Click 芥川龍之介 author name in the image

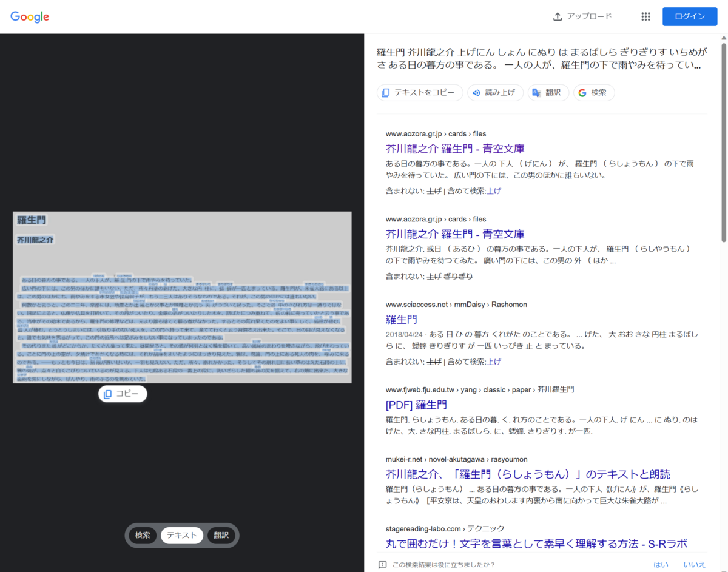[x=35, y=240]
